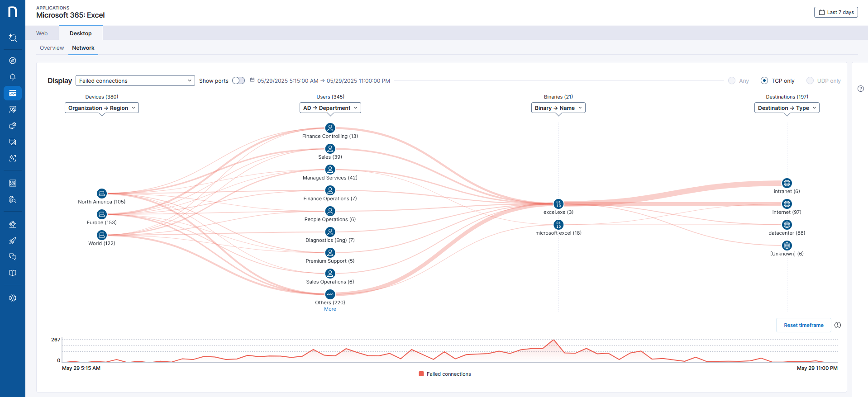The height and width of the screenshot is (397, 868).
Task: Expand the Organization → Region dropdown
Action: (x=102, y=108)
